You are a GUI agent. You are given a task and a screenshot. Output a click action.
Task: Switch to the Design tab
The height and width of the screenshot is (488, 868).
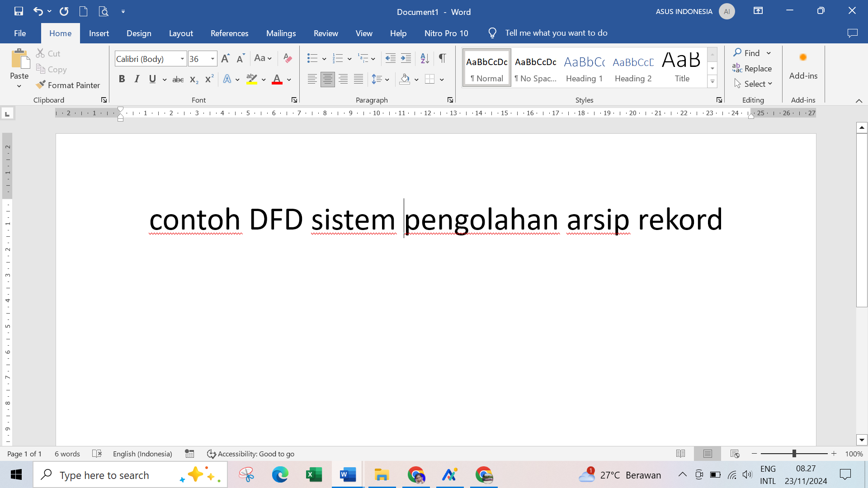pyautogui.click(x=139, y=33)
